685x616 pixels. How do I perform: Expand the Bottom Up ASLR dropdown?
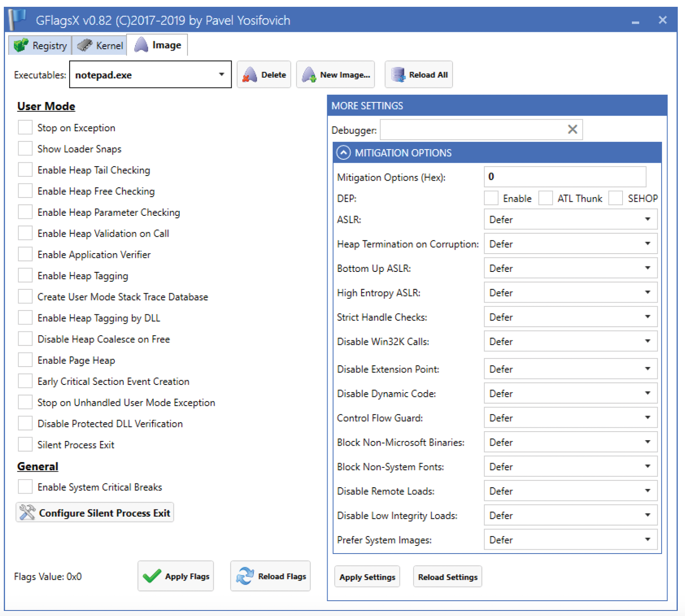[x=571, y=268]
